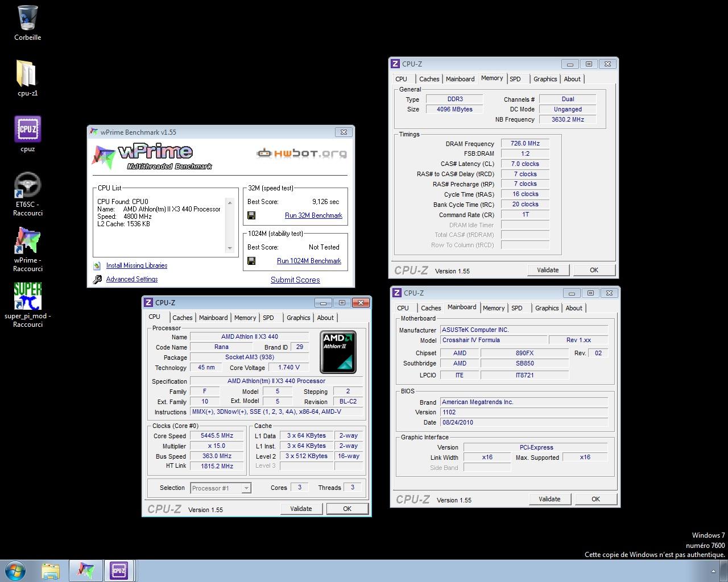The width and height of the screenshot is (728, 582).
Task: Click the Multiplier x 15.0 value
Action: pyautogui.click(x=216, y=446)
